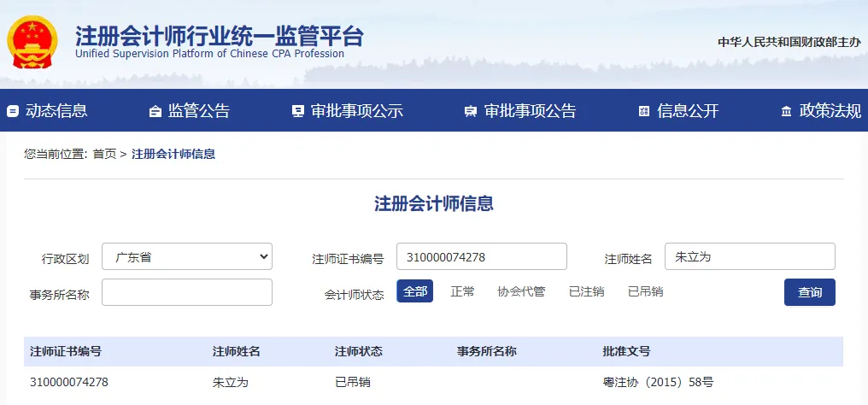Click the 政策法规 nav icon
This screenshot has width=868, height=405.
[786, 111]
